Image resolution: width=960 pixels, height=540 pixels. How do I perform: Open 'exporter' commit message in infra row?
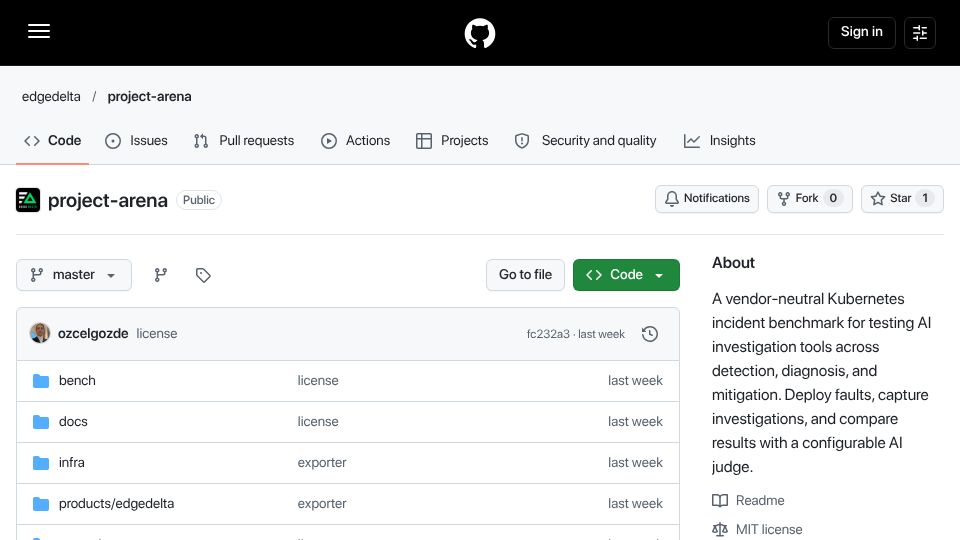(x=322, y=463)
